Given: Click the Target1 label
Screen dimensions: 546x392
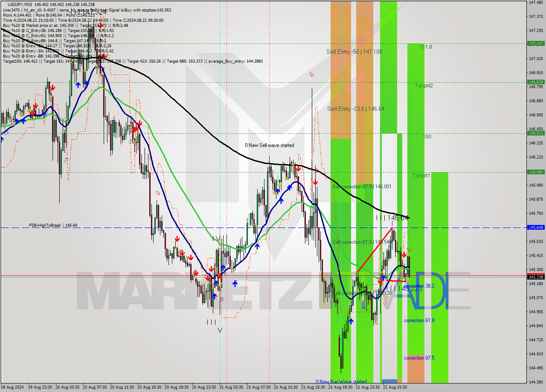Looking at the screenshot, I should click(x=421, y=176).
